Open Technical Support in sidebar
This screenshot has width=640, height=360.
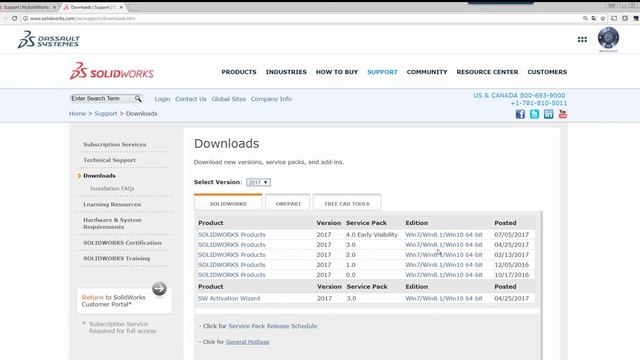point(109,160)
